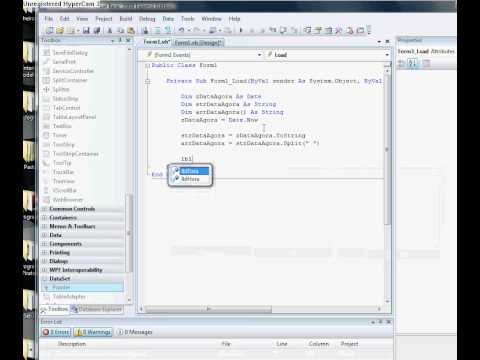The image size is (480, 360).
Task: Sort error list by File column
Action: 226,344
